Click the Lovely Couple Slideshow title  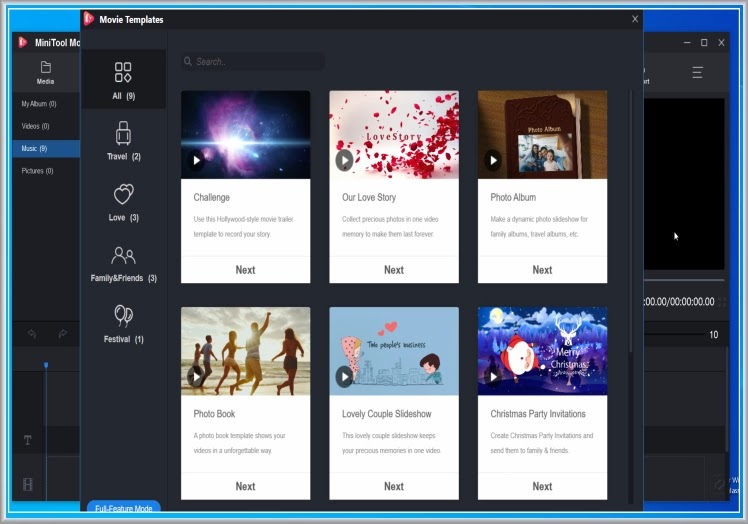click(x=386, y=414)
